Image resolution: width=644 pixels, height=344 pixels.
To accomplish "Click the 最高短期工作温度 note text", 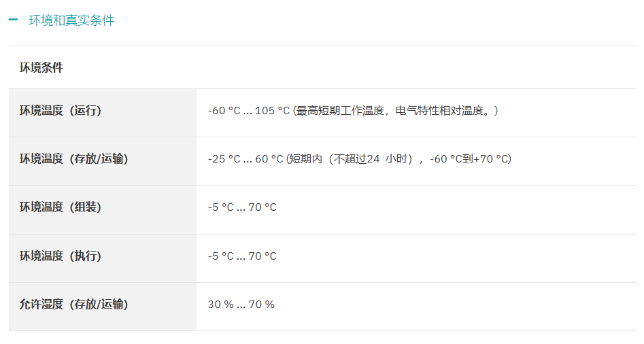I will coord(340,110).
